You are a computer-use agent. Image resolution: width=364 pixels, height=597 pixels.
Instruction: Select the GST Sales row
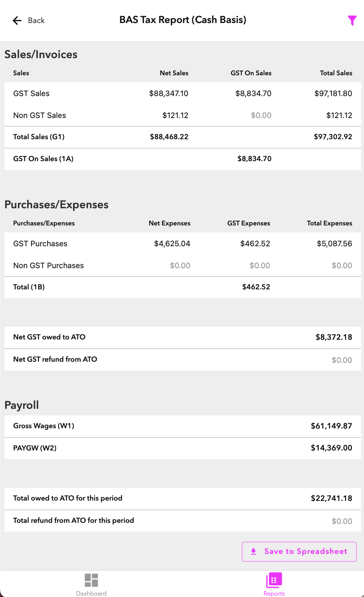point(182,94)
